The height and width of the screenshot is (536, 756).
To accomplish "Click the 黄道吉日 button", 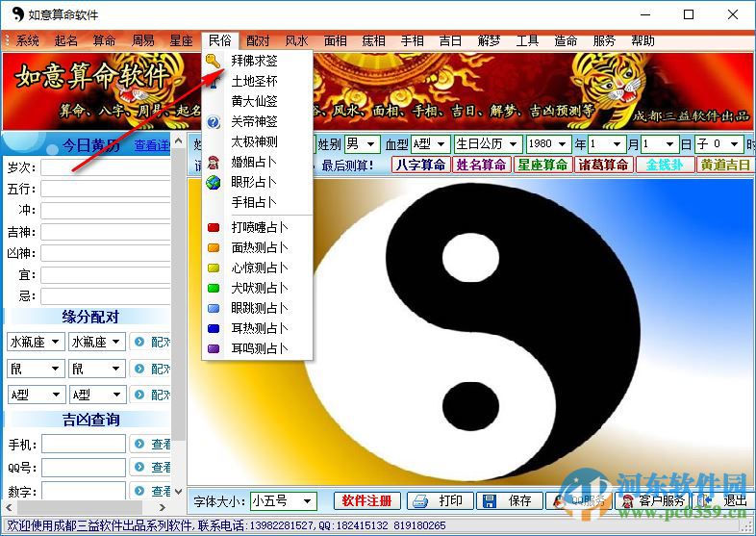I will [724, 165].
